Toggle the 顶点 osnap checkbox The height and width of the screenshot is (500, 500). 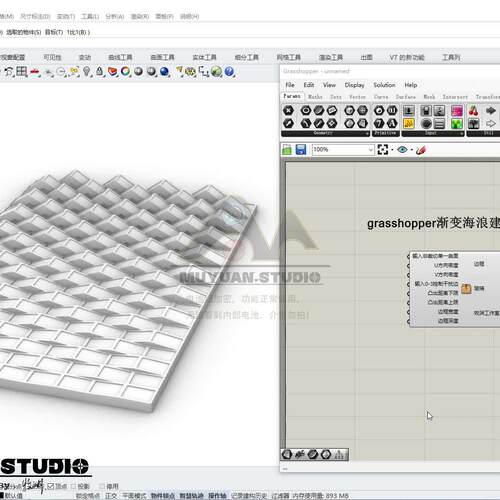[x=50, y=486]
